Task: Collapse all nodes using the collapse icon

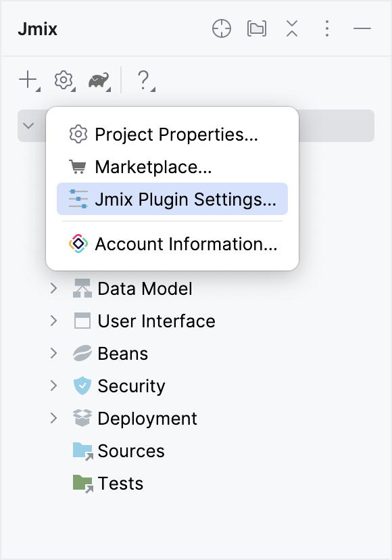Action: pos(292,29)
